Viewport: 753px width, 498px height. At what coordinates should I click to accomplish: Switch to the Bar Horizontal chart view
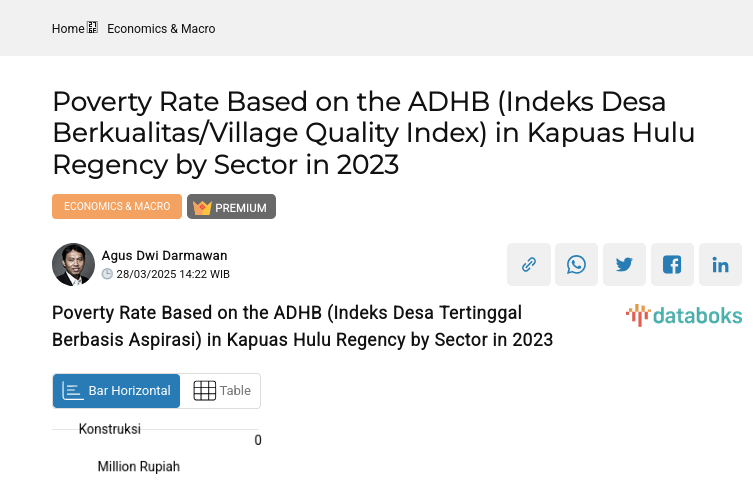pos(116,391)
